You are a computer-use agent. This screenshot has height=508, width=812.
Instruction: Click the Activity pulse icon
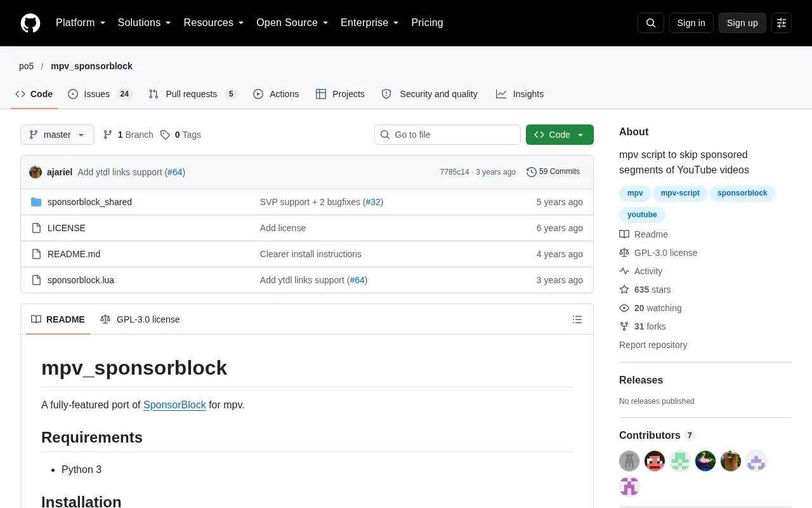pos(624,271)
